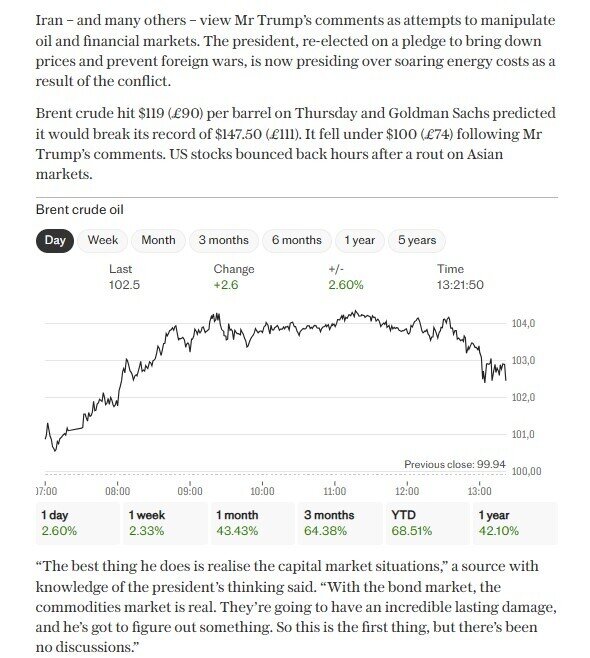Image resolution: width=590 pixels, height=658 pixels.
Task: Select the Day chart range
Action: click(x=55, y=240)
